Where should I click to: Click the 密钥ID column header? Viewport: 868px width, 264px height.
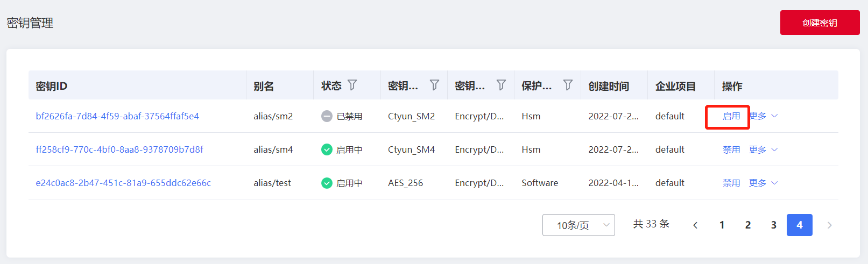point(52,86)
